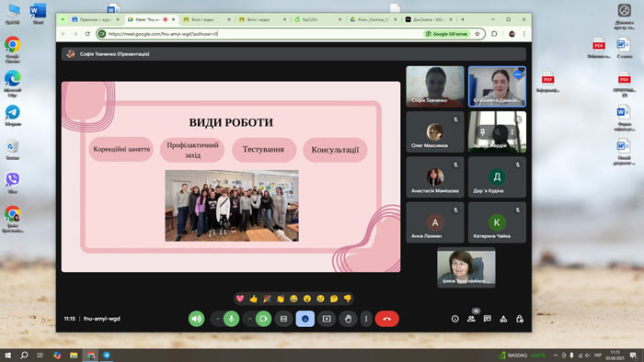
Task: Toggle the camera button in Meet
Action: [x=263, y=319]
